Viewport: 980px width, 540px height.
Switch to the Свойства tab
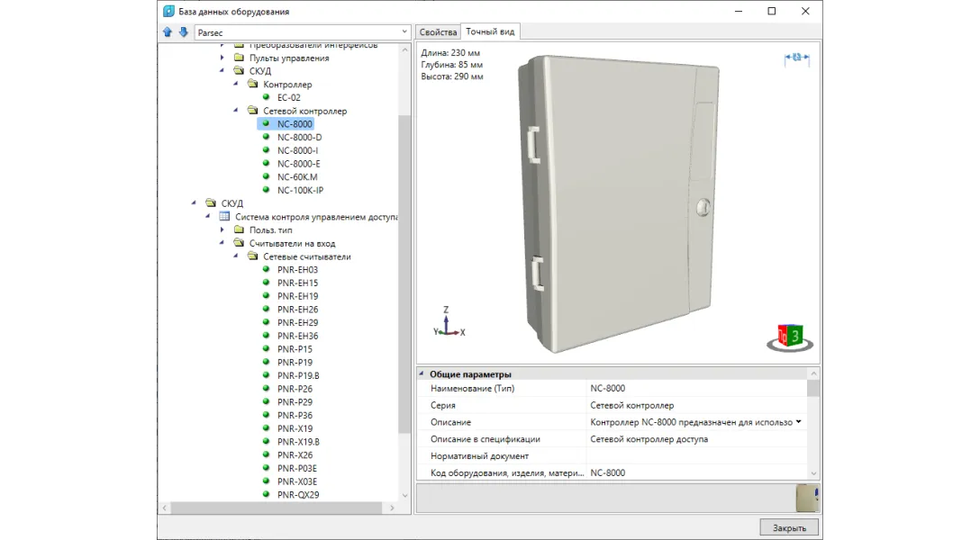click(x=438, y=32)
